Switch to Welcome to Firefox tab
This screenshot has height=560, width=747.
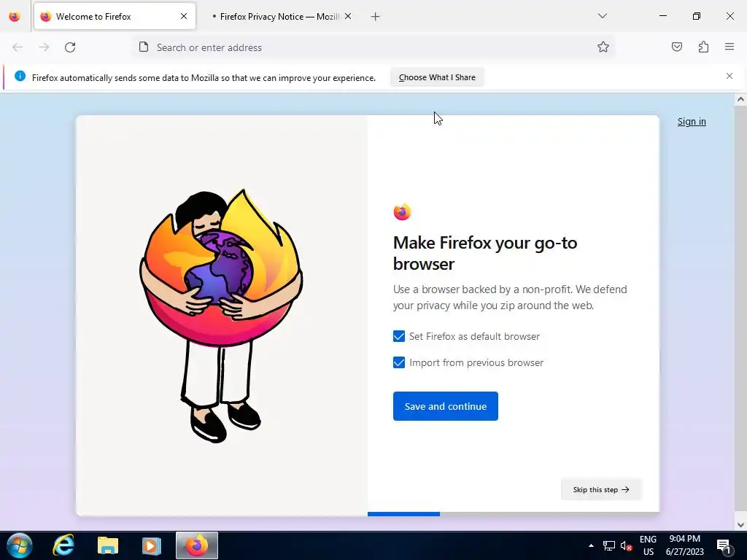click(115, 17)
